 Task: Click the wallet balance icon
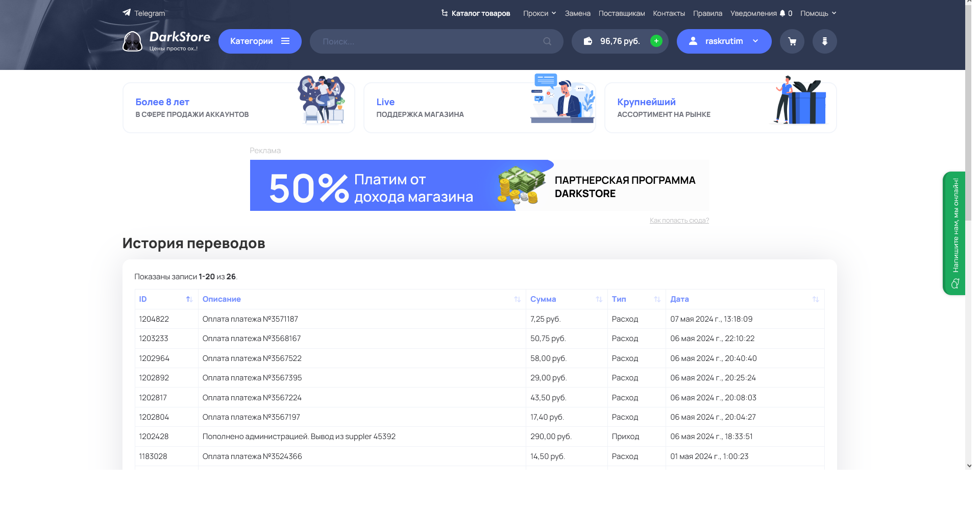588,41
